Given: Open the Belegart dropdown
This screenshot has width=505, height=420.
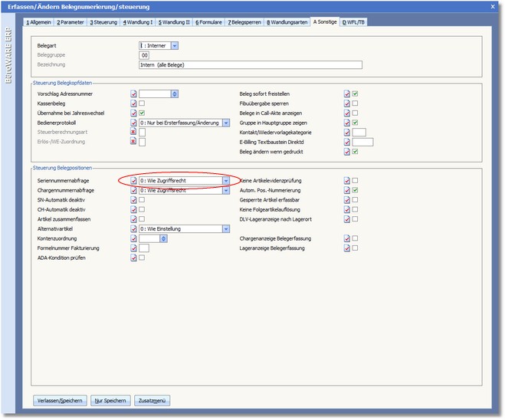Looking at the screenshot, I should [x=175, y=46].
